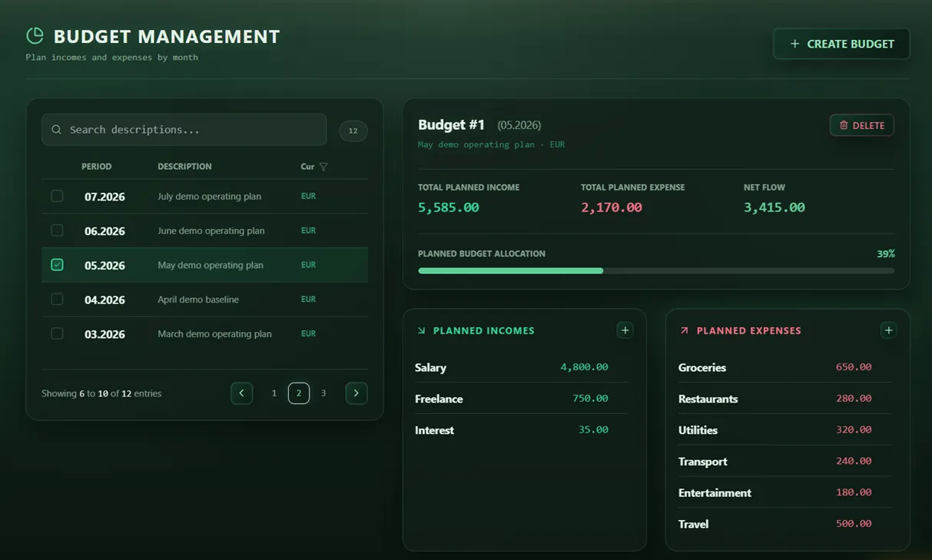
Task: Click the down-right arrow icon by Planned Incomes
Action: click(421, 331)
